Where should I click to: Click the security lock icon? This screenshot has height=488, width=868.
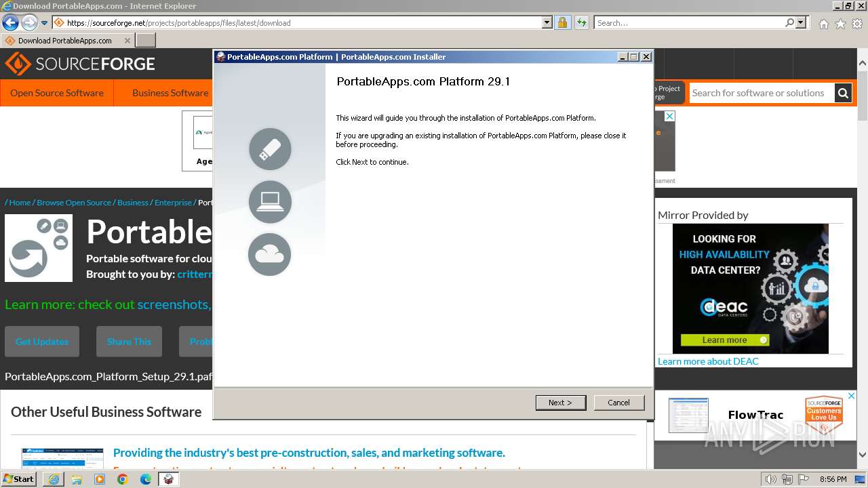pos(562,22)
